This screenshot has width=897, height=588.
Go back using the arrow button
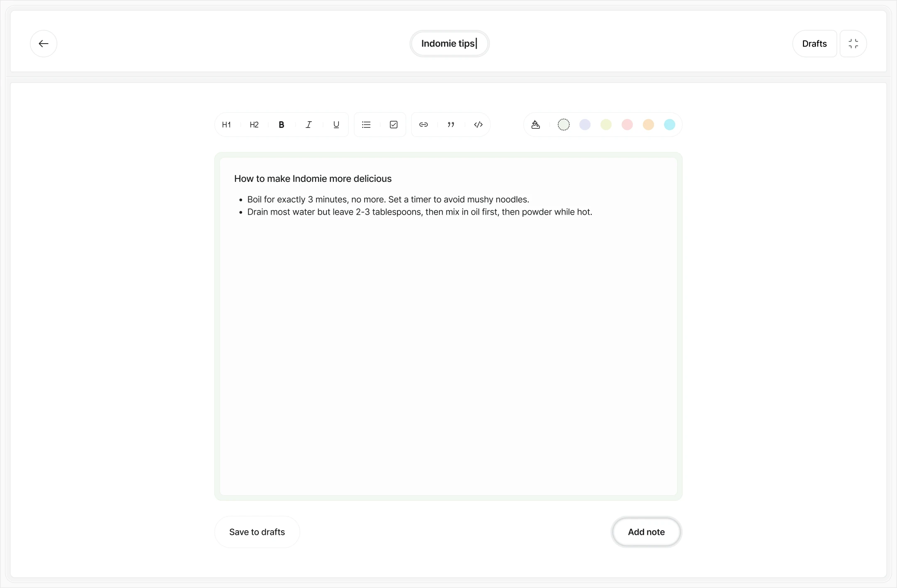click(44, 43)
